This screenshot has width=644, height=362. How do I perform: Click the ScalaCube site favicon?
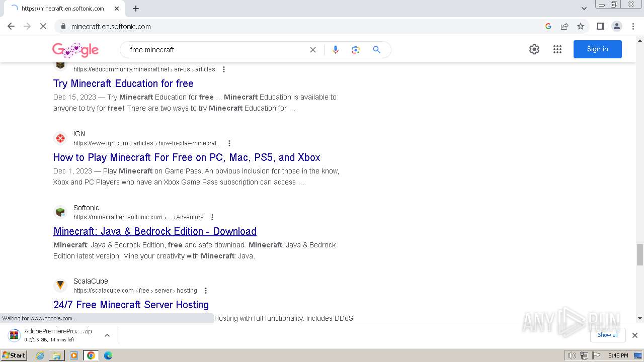(60, 286)
